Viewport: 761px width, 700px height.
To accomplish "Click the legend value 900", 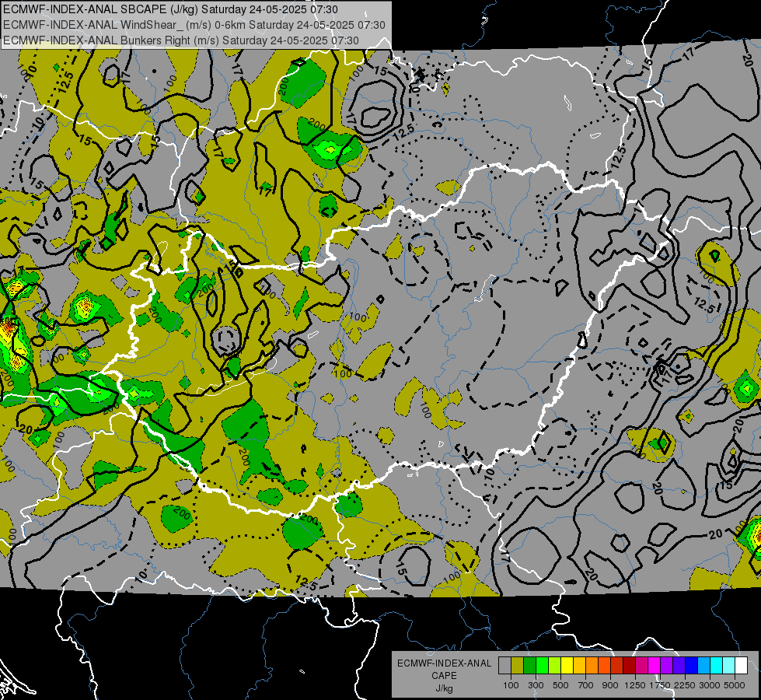I will (610, 685).
